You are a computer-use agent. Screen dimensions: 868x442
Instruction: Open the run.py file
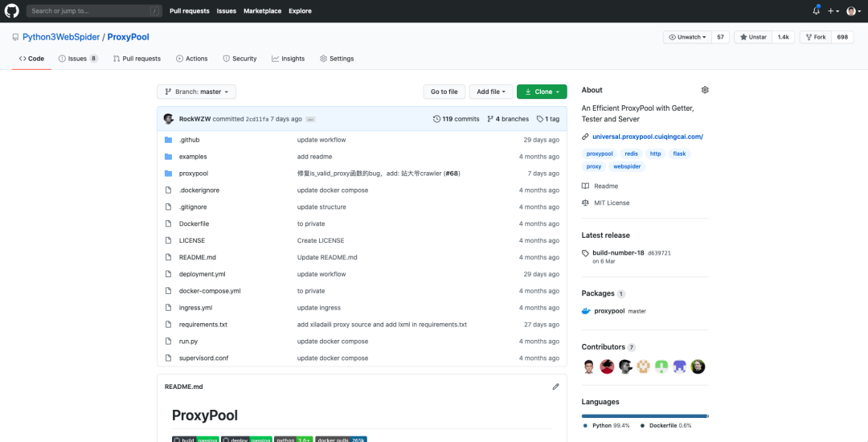188,342
